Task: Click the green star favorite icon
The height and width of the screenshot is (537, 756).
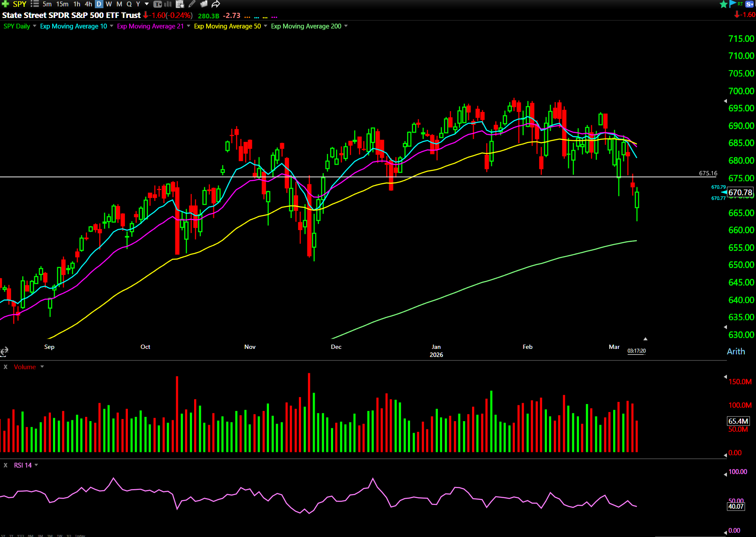Action: 724,4
